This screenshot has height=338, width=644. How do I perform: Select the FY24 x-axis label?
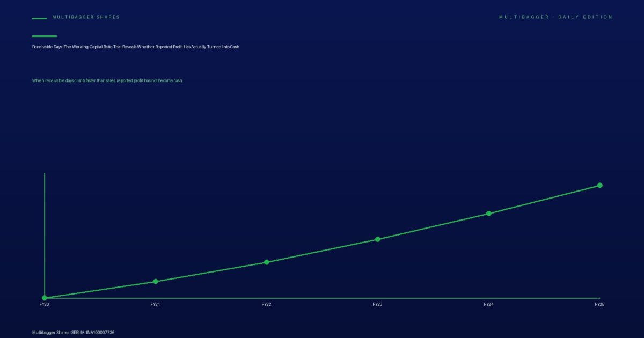coord(489,304)
